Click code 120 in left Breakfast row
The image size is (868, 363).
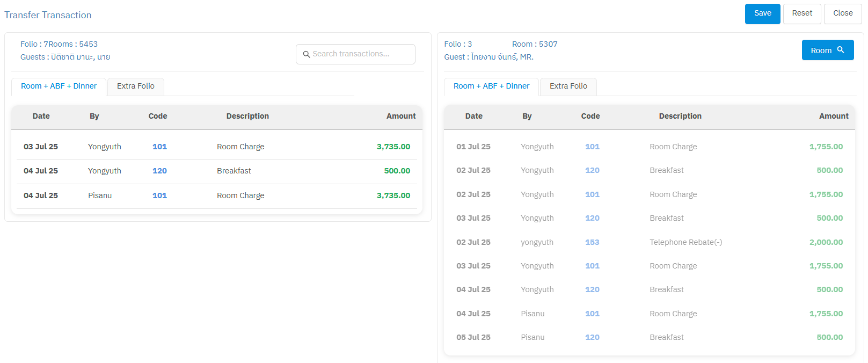pos(159,171)
